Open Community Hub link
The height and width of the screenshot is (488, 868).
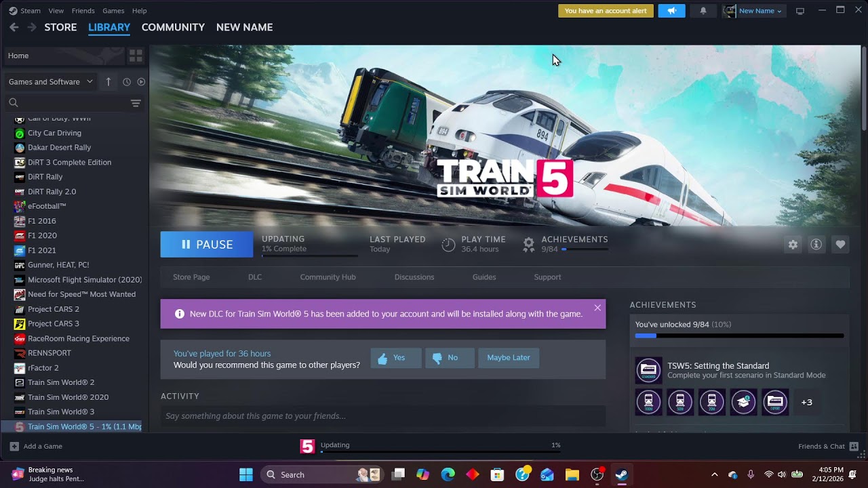click(x=328, y=277)
